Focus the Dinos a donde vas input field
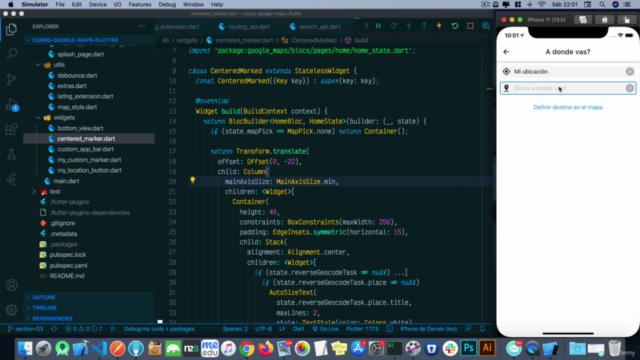 pos(568,88)
